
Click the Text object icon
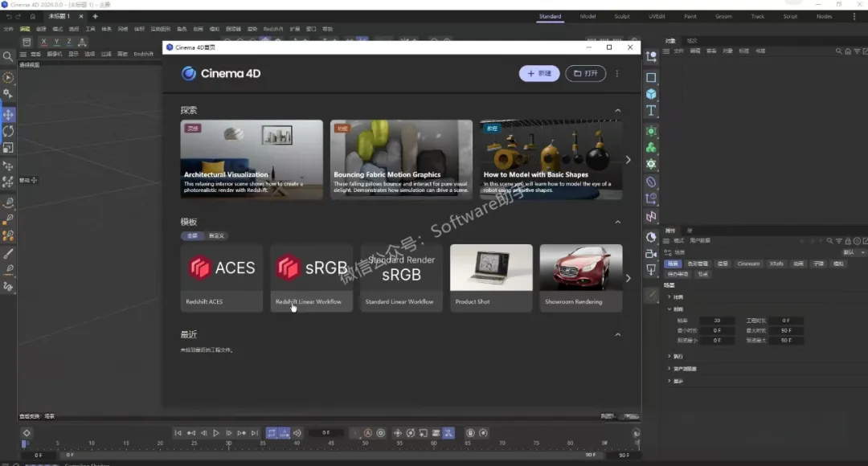coord(651,110)
